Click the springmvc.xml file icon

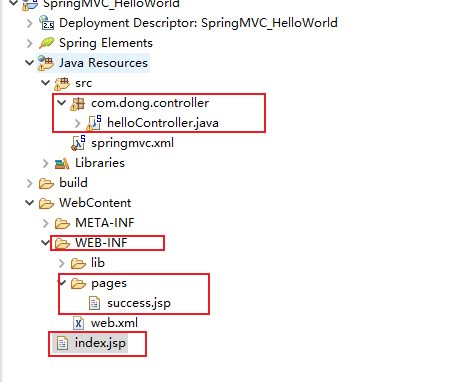click(78, 143)
